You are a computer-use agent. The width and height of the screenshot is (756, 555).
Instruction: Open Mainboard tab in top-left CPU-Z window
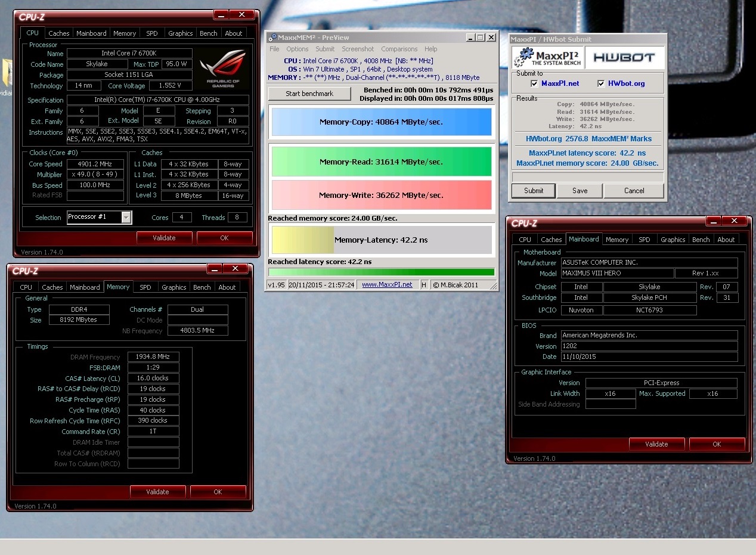point(91,33)
